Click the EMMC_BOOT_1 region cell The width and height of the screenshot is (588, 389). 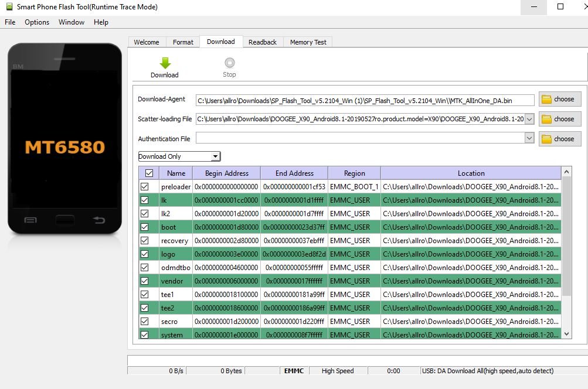point(354,187)
